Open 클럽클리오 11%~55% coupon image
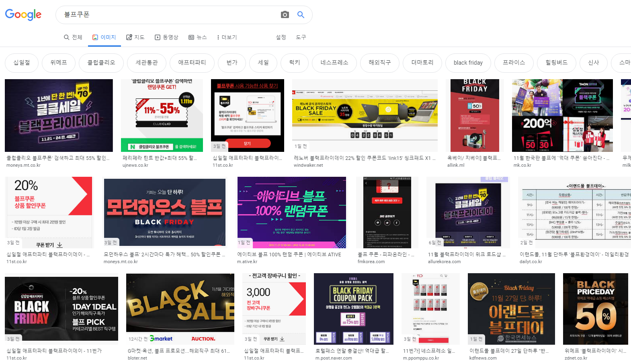The image size is (631, 364). pos(162,115)
